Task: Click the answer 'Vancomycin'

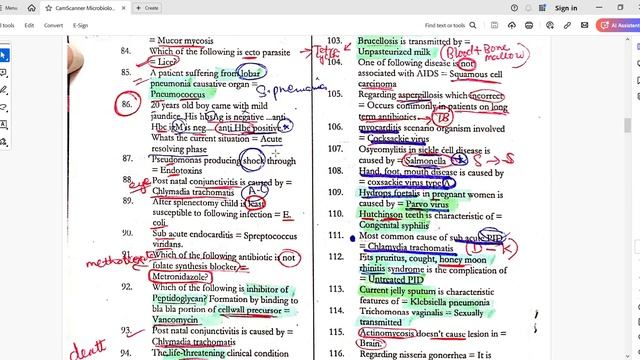Action: pos(175,319)
